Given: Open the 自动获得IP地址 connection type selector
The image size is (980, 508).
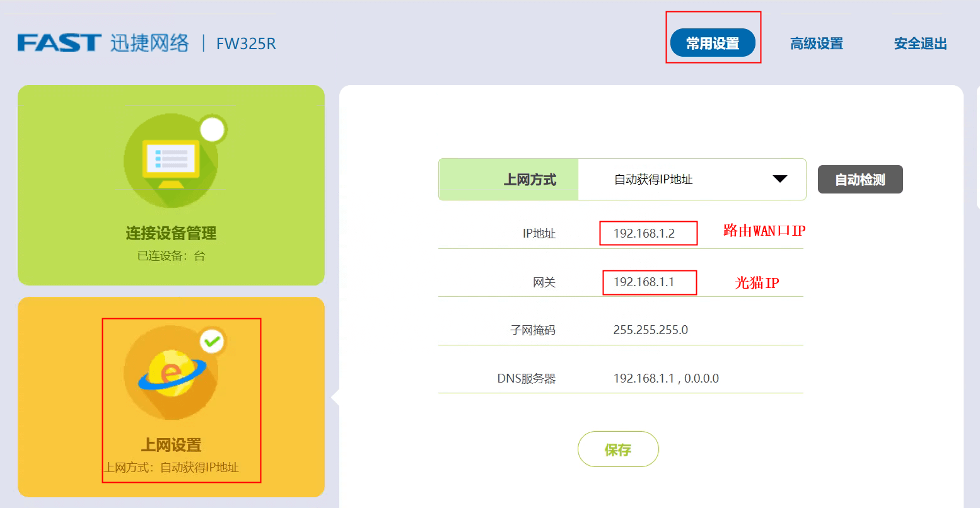Looking at the screenshot, I should pos(653,180).
